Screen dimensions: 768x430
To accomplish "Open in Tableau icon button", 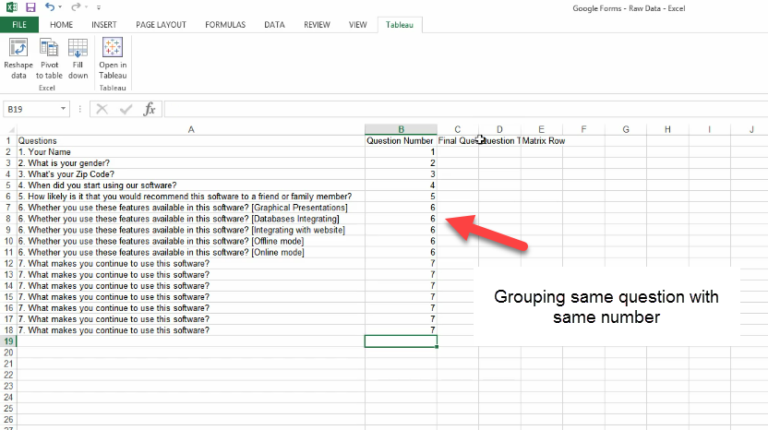I will pyautogui.click(x=112, y=48).
